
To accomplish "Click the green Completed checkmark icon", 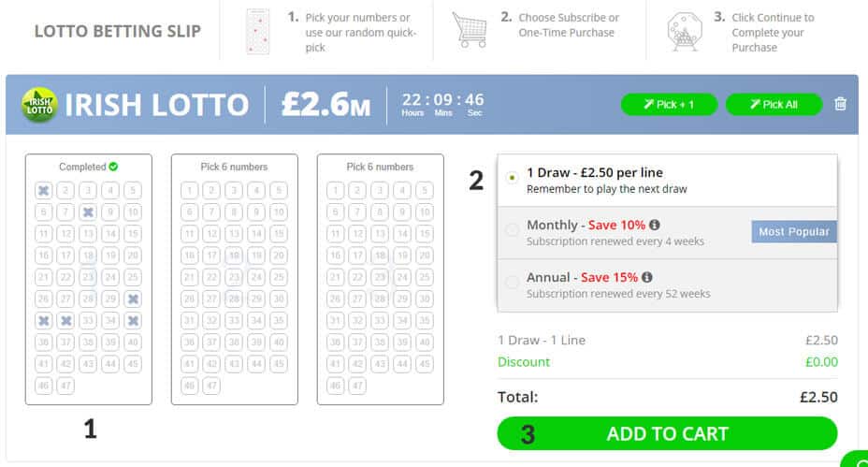I will pyautogui.click(x=113, y=167).
